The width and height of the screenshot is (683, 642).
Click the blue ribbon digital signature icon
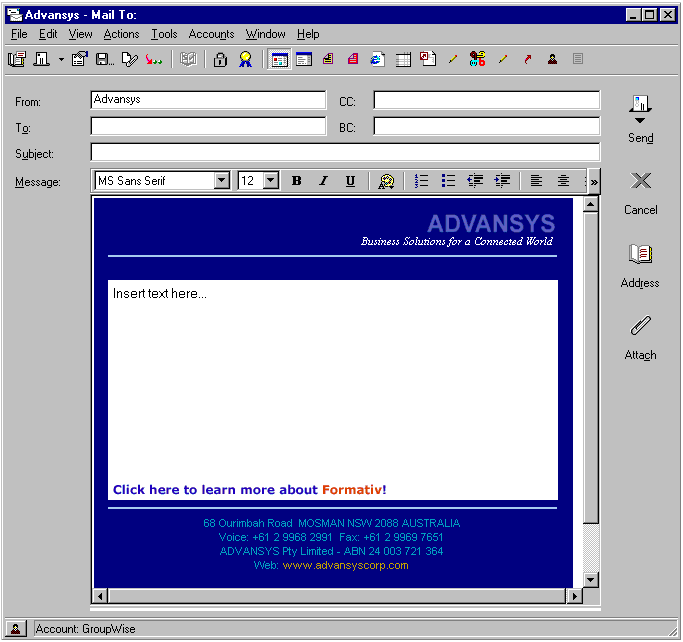tap(245, 59)
